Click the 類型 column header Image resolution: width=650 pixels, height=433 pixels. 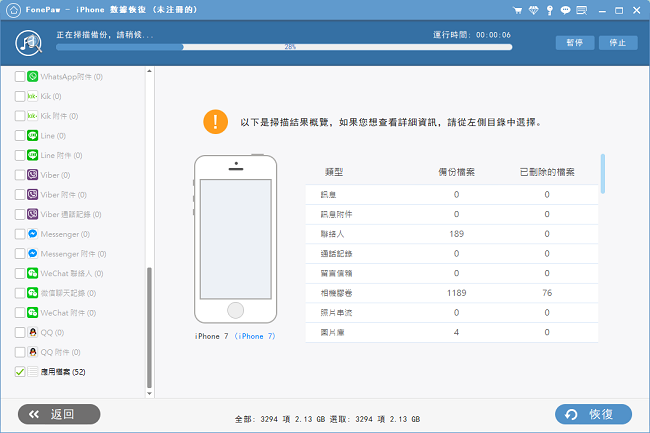pyautogui.click(x=334, y=172)
